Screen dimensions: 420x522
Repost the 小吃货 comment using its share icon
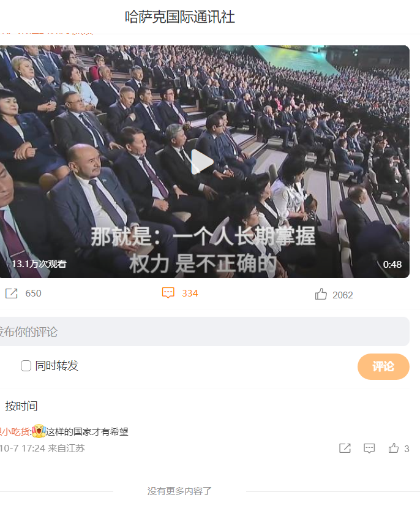[x=345, y=448]
